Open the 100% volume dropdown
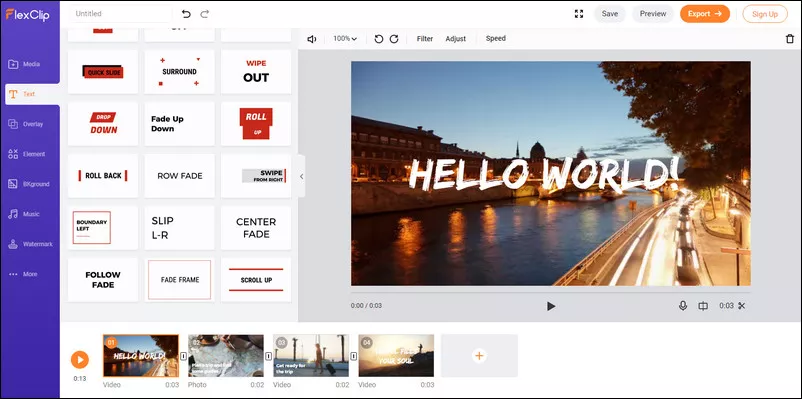This screenshot has height=399, width=802. pyautogui.click(x=345, y=38)
